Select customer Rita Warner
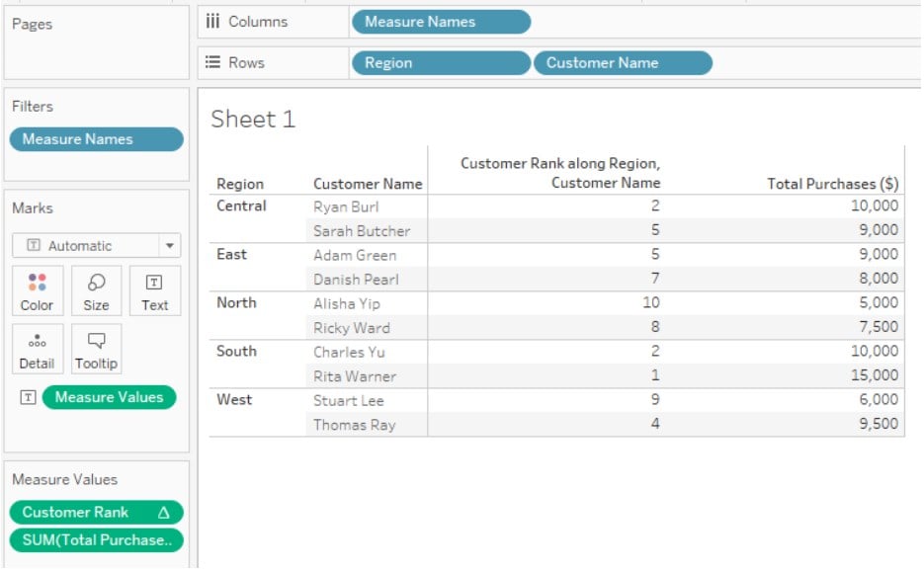This screenshot has width=924, height=573. pos(355,377)
